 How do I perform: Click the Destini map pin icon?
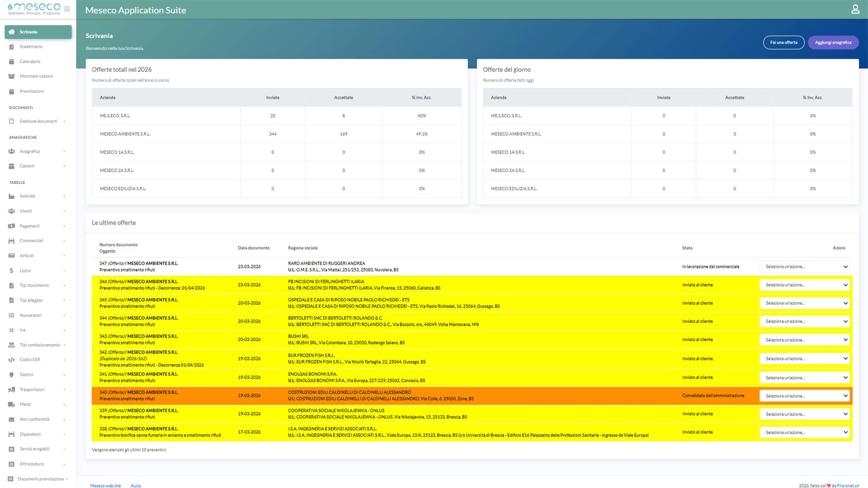click(x=12, y=375)
